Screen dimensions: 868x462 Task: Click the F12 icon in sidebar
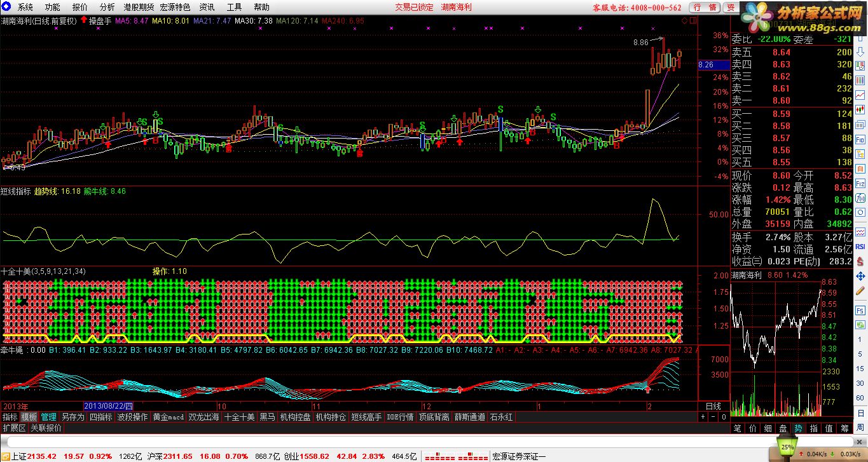point(860,183)
